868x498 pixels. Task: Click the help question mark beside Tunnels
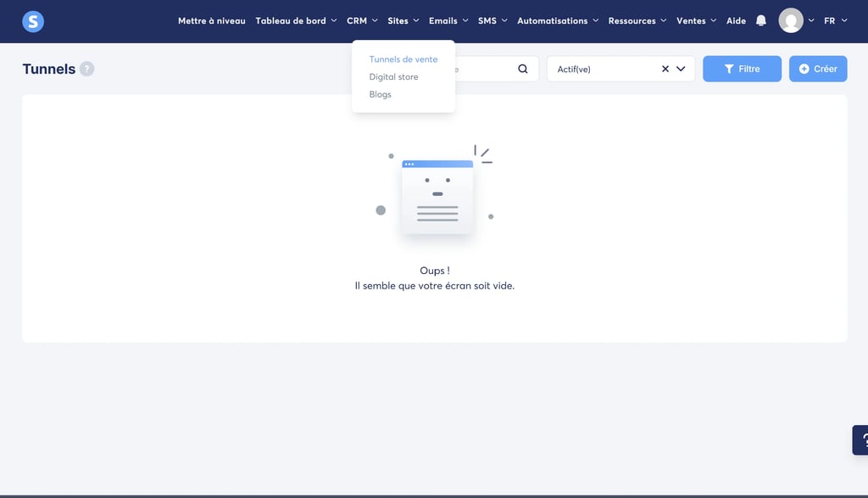(x=87, y=69)
